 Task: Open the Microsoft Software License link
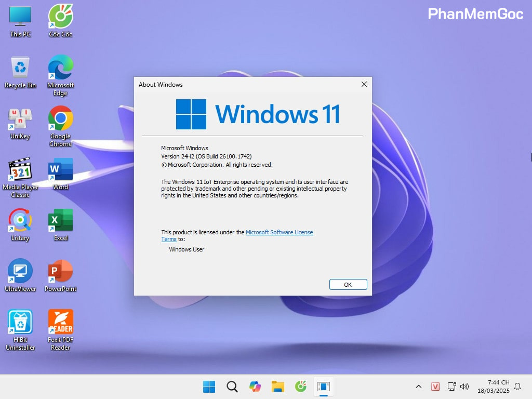click(x=279, y=232)
